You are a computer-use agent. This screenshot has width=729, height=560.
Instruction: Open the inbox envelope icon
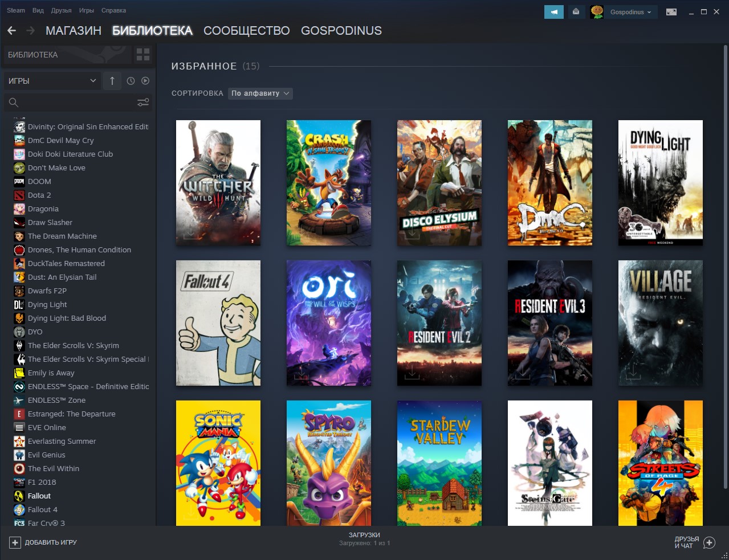click(x=577, y=11)
